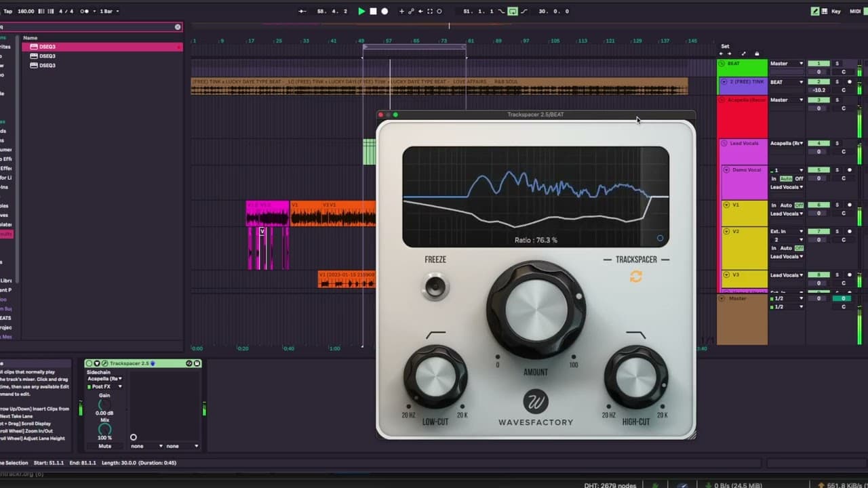Image resolution: width=868 pixels, height=488 pixels.
Task: Click the MIDI arrangement overdub plus icon
Action: pos(401,12)
